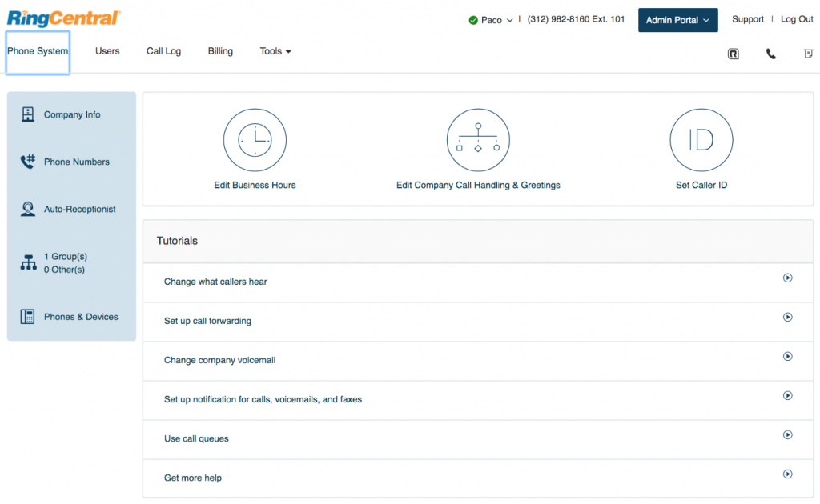
Task: Click the Tutorials section header
Action: click(478, 241)
